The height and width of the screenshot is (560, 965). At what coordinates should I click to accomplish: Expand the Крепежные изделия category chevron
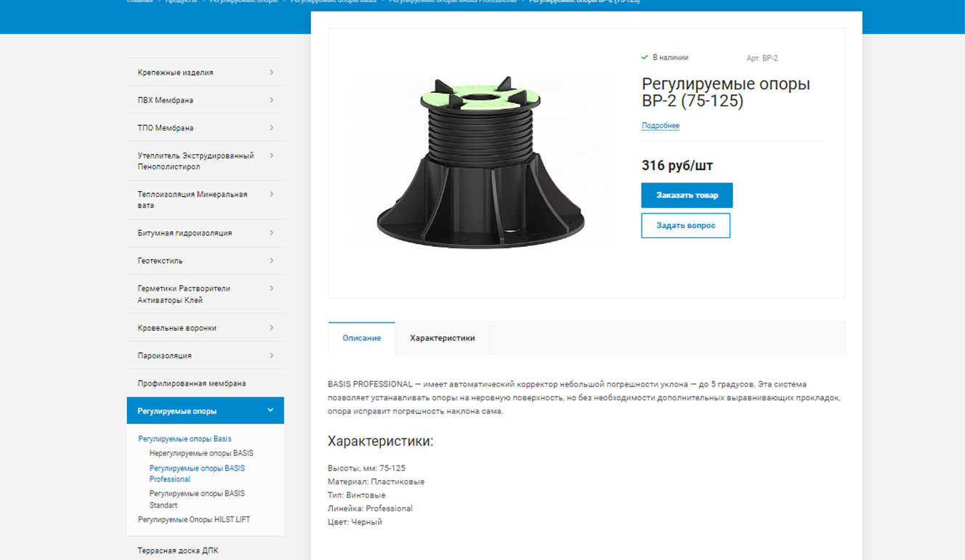271,72
